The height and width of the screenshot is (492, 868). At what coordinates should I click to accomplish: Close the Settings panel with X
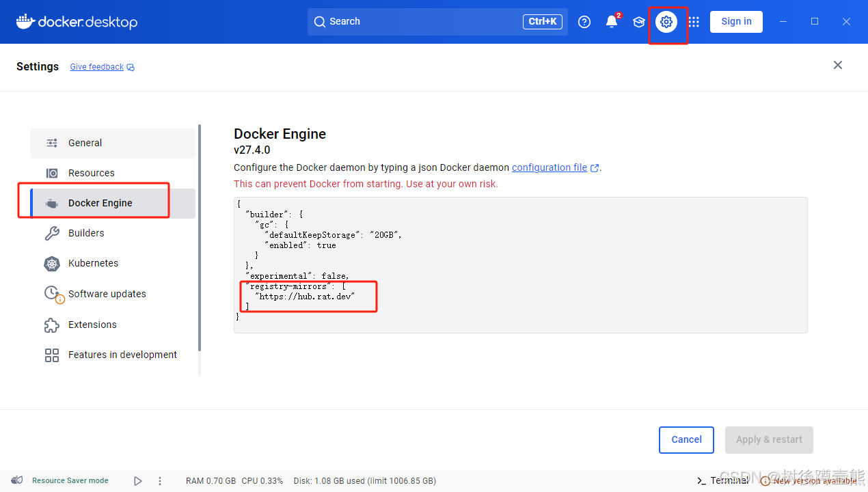click(838, 65)
